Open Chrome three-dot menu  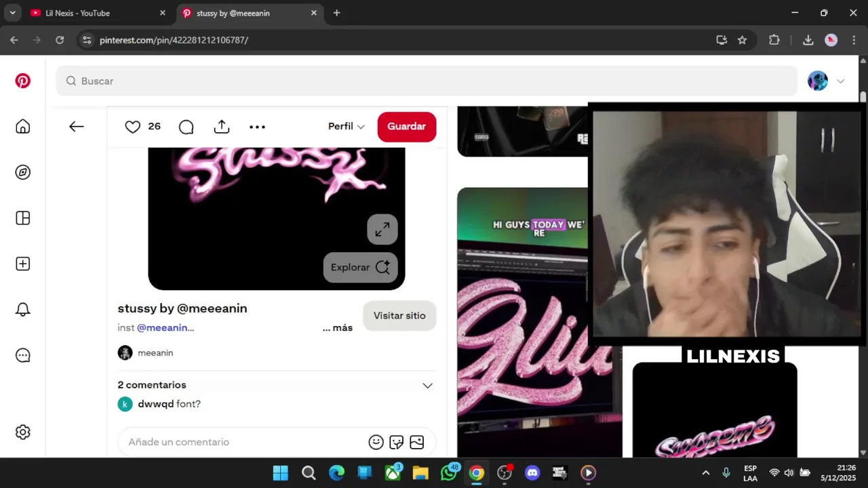[x=853, y=40]
